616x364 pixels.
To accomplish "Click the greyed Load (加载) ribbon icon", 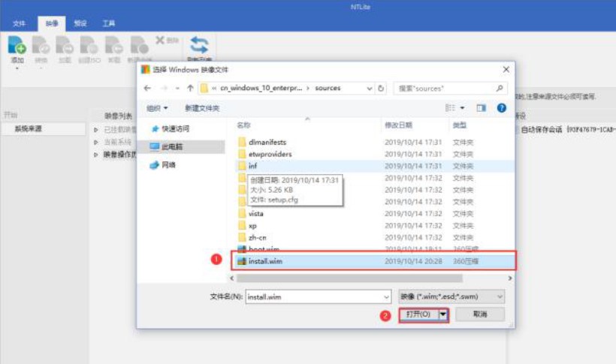I will pyautogui.click(x=65, y=46).
